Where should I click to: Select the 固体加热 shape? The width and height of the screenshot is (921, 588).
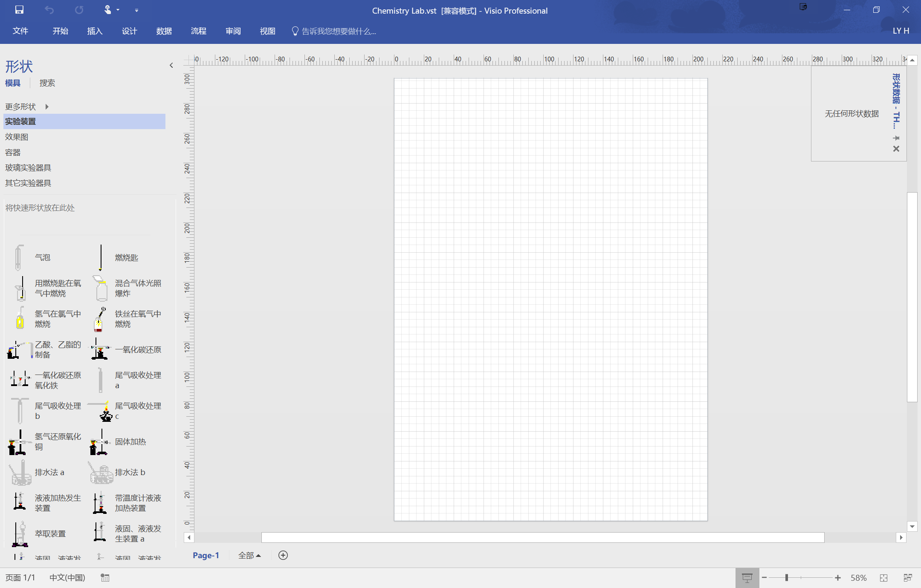pos(131,442)
